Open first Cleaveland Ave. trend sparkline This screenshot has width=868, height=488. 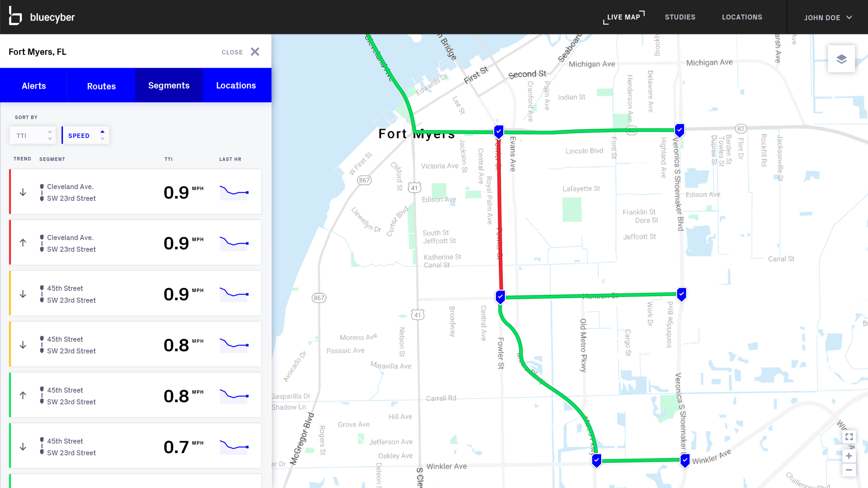pyautogui.click(x=234, y=192)
